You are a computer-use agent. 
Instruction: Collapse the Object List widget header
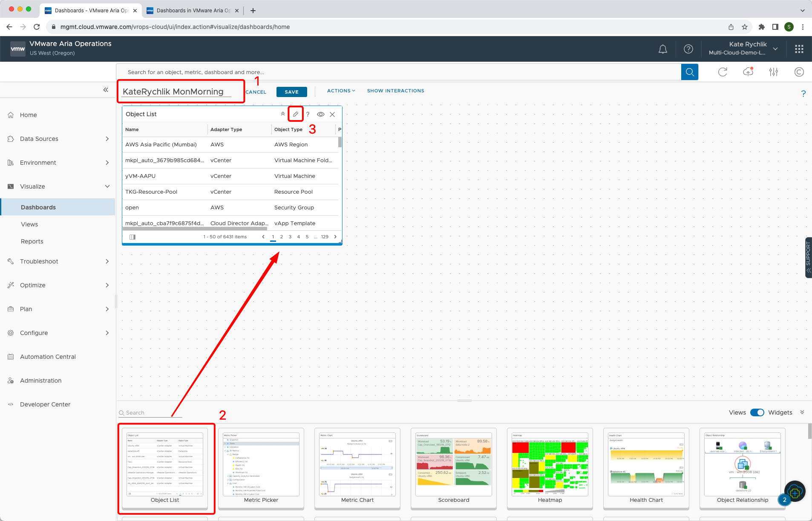282,114
